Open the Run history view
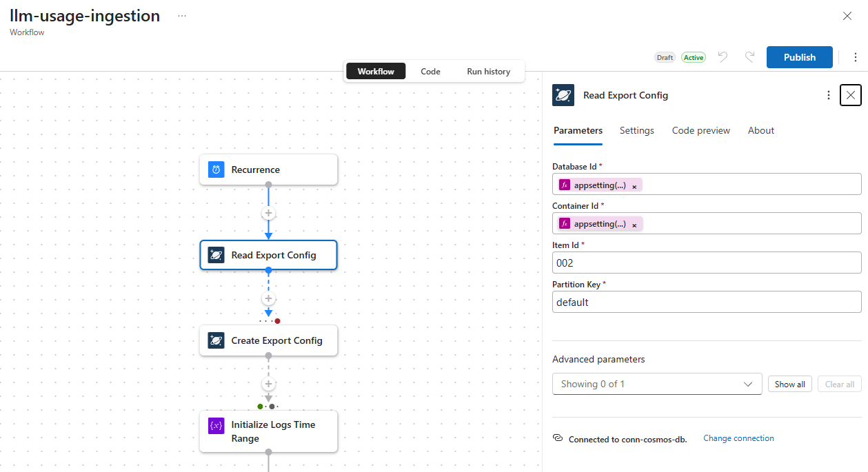Image resolution: width=868 pixels, height=472 pixels. click(489, 71)
